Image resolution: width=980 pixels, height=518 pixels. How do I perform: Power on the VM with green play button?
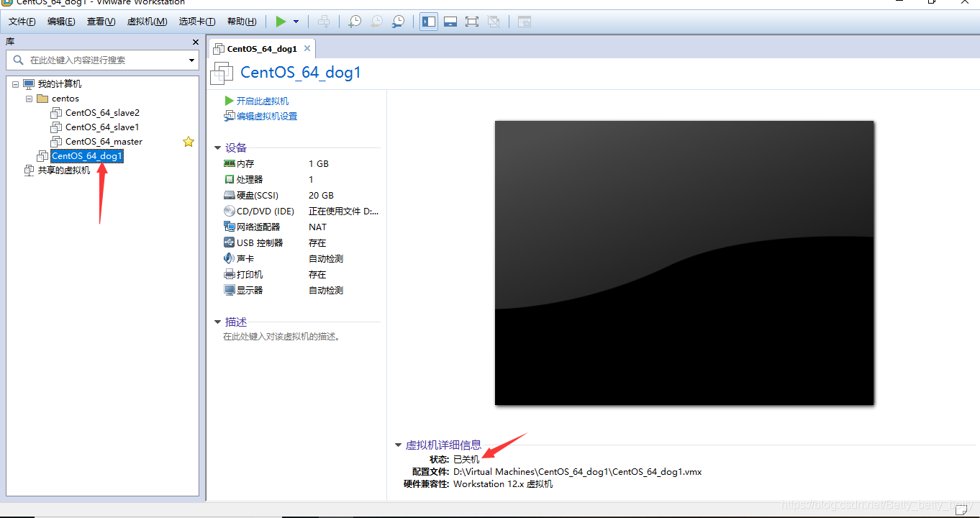281,22
